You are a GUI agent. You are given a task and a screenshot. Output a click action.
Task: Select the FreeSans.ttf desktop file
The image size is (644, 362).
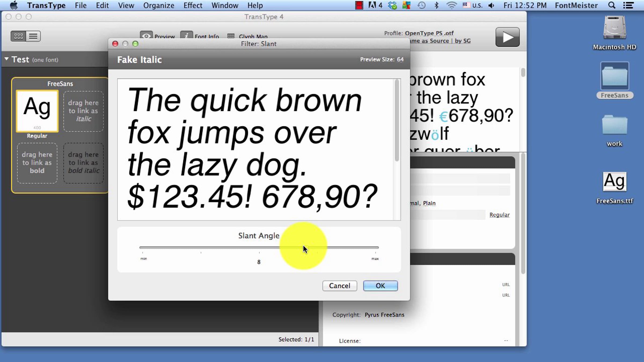pyautogui.click(x=614, y=188)
